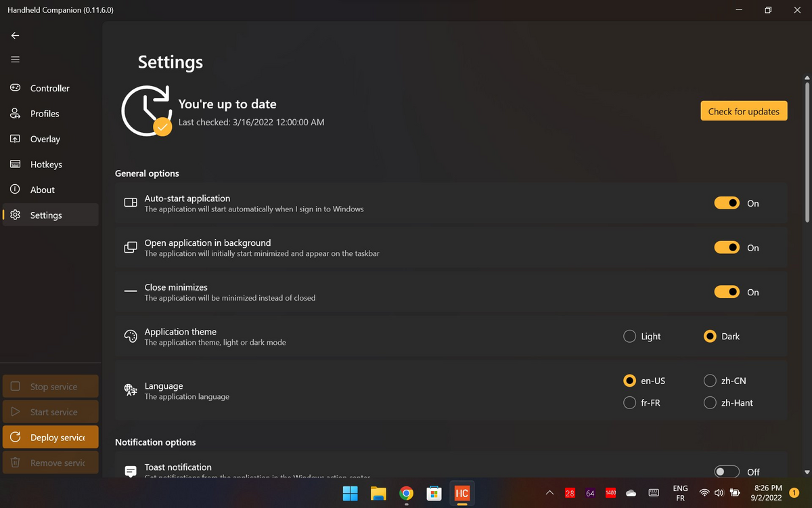Open Microsoft Store from the taskbar
812x508 pixels.
pyautogui.click(x=434, y=493)
